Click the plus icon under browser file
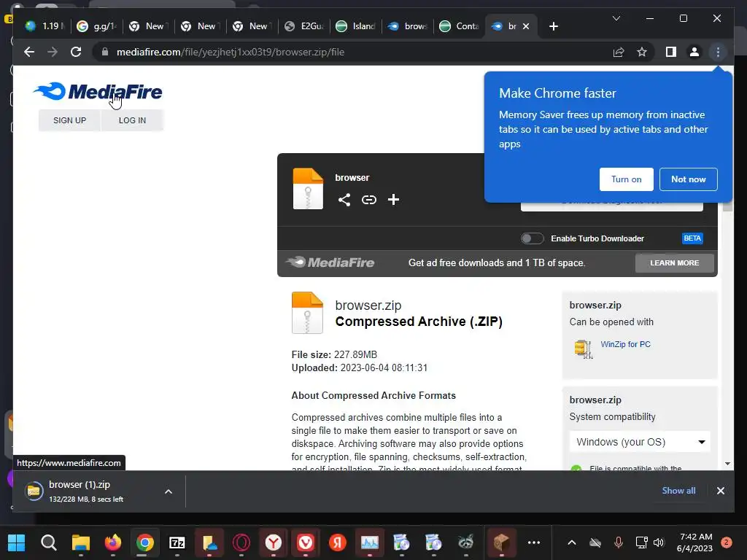The width and height of the screenshot is (747, 560). [x=393, y=200]
